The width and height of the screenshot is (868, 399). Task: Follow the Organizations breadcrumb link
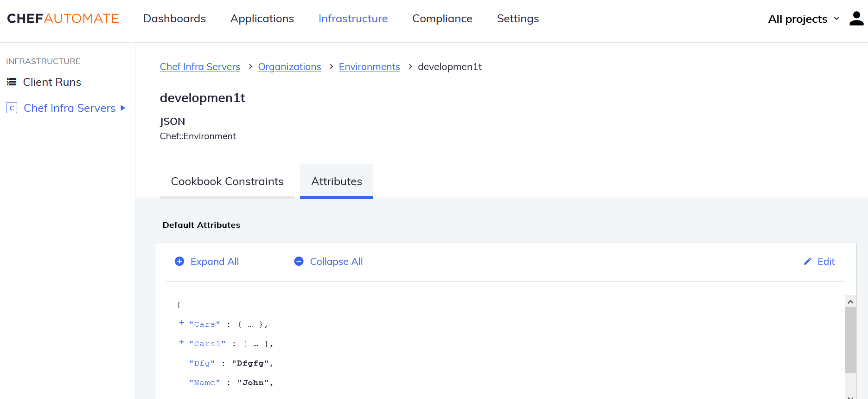point(289,67)
